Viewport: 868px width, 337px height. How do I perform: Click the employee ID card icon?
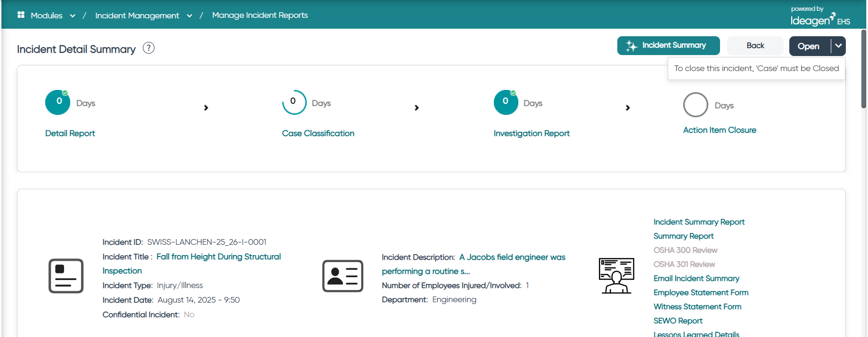tap(343, 276)
